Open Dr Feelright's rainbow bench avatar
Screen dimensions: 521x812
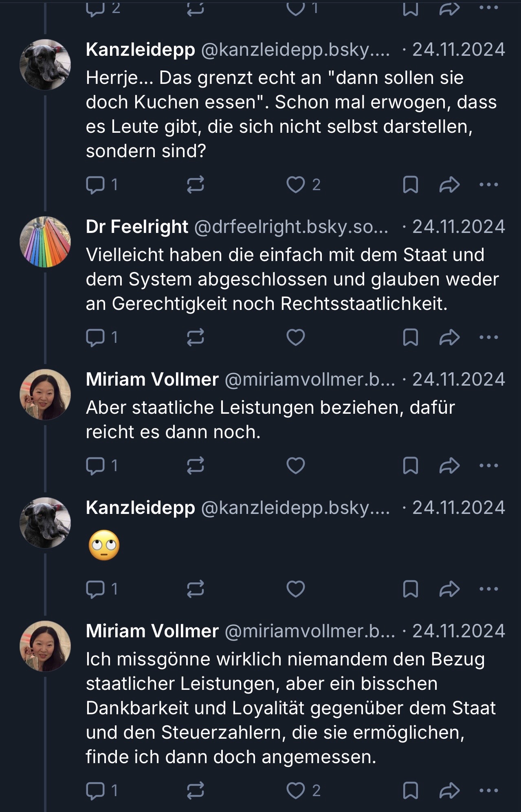(45, 242)
